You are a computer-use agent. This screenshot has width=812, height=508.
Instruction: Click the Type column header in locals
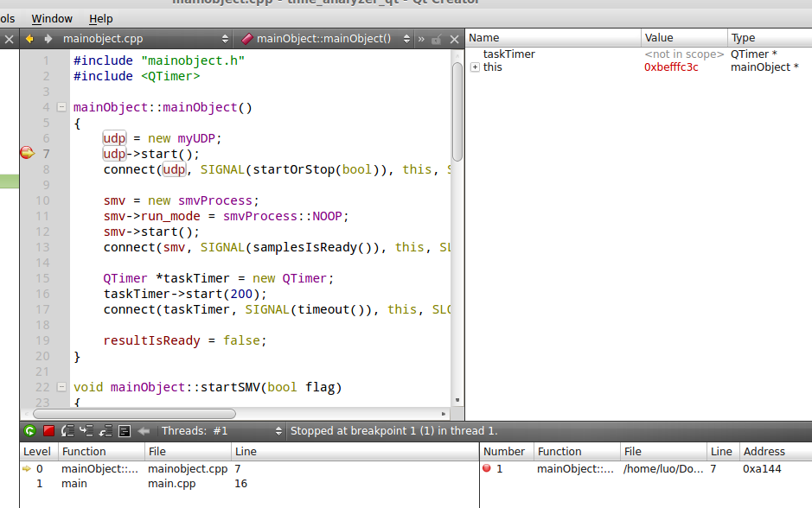point(770,38)
